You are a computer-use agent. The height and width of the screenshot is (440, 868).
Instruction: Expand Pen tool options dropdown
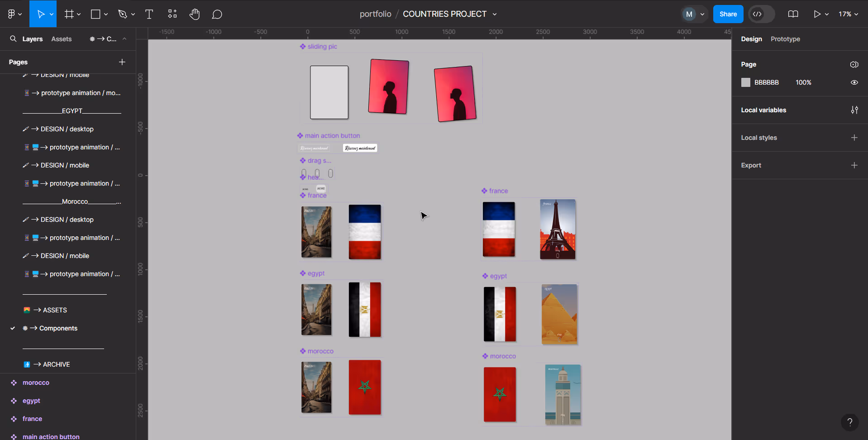[133, 14]
